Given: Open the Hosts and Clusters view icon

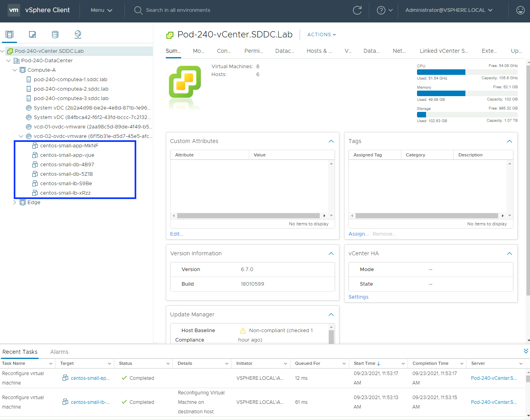Looking at the screenshot, I should (9, 34).
